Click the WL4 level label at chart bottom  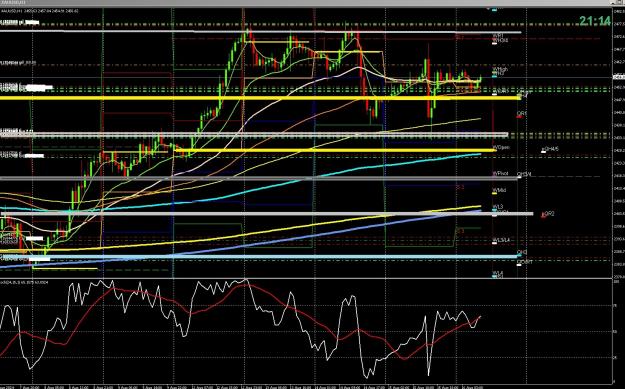tap(498, 273)
